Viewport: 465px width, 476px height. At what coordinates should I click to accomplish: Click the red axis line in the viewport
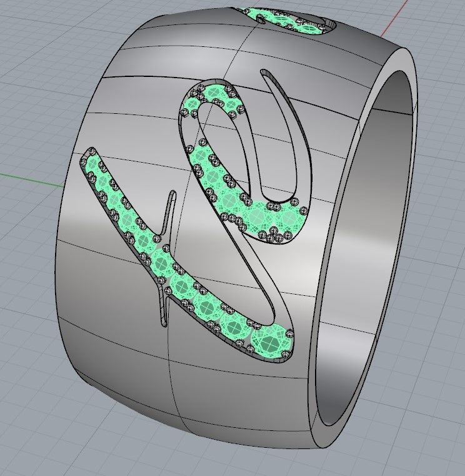(394, 18)
